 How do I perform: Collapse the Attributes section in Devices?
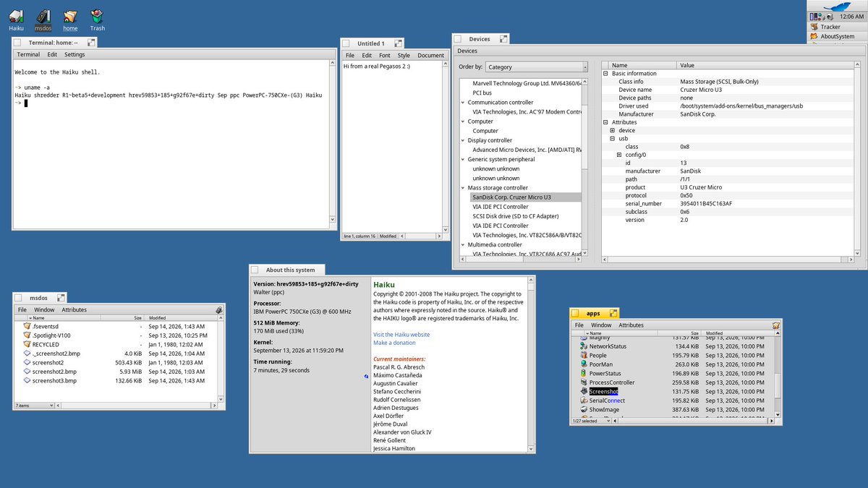606,122
